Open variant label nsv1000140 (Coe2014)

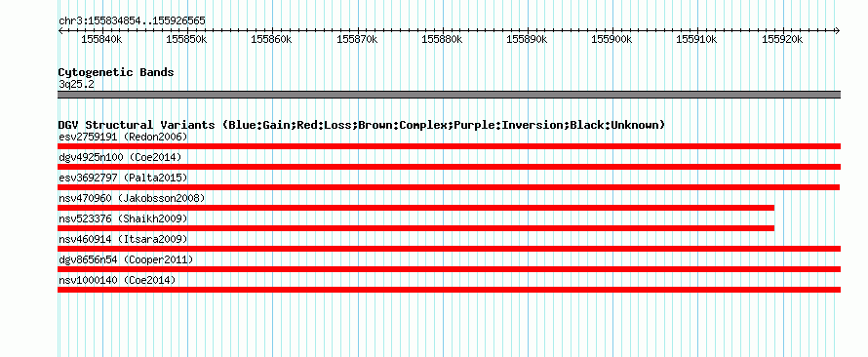[x=117, y=280]
